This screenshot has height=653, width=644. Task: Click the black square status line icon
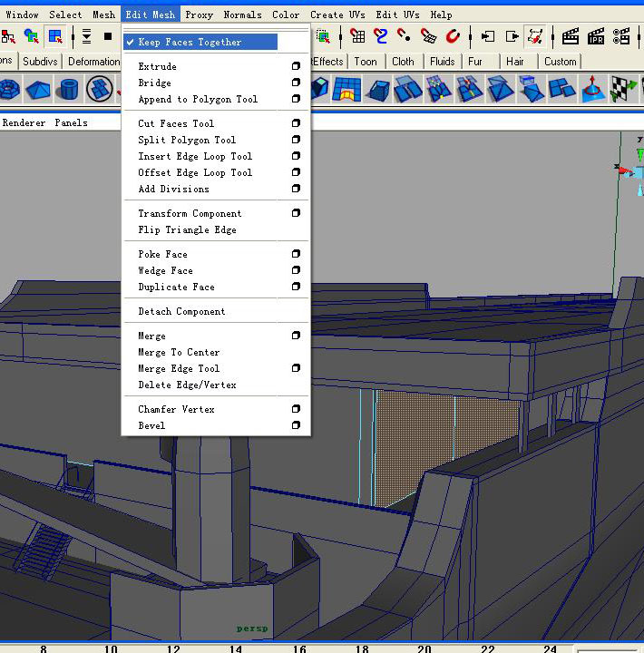108,36
